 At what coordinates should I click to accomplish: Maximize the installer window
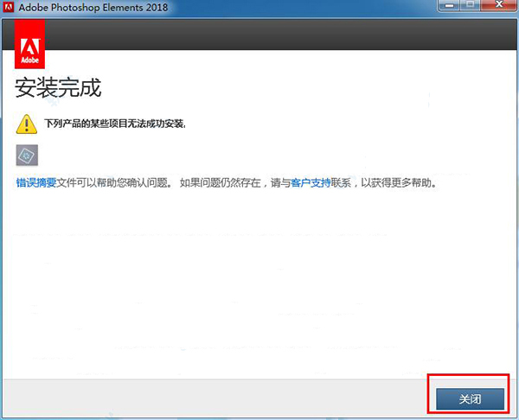471,6
